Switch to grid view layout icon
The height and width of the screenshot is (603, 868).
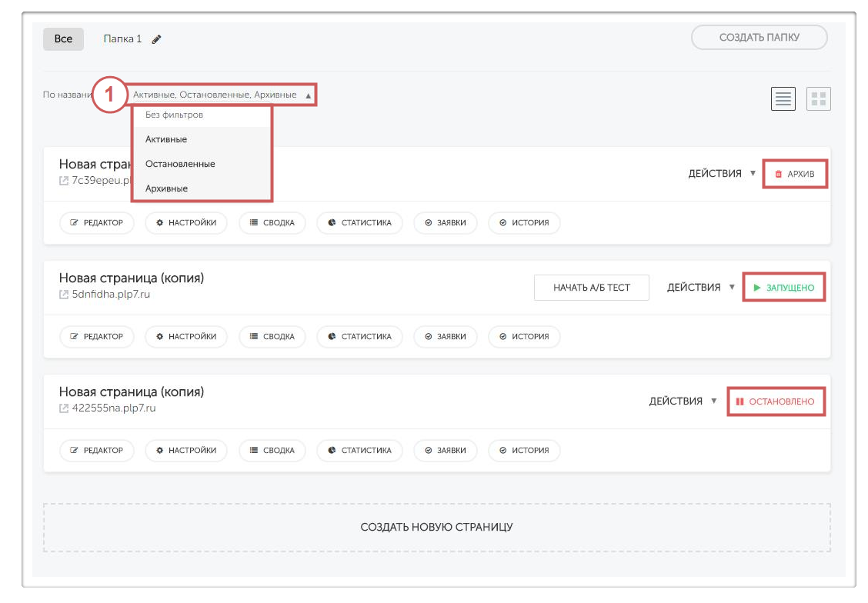(x=819, y=98)
